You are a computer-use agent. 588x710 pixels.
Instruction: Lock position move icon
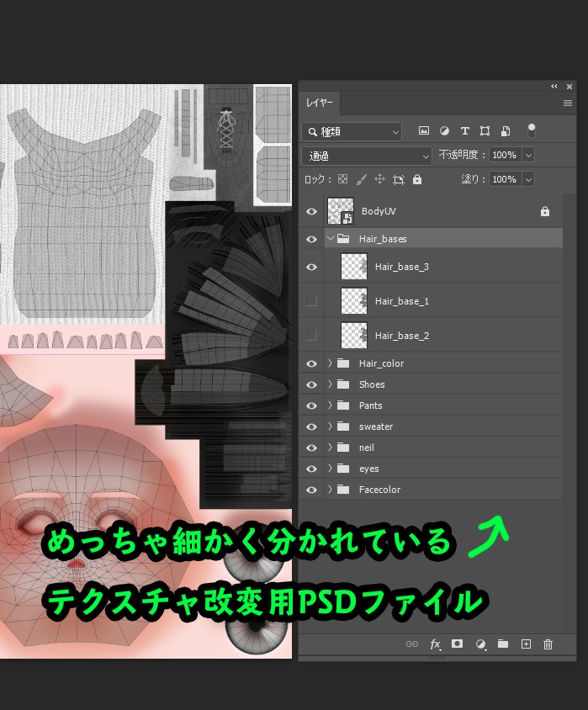379,179
